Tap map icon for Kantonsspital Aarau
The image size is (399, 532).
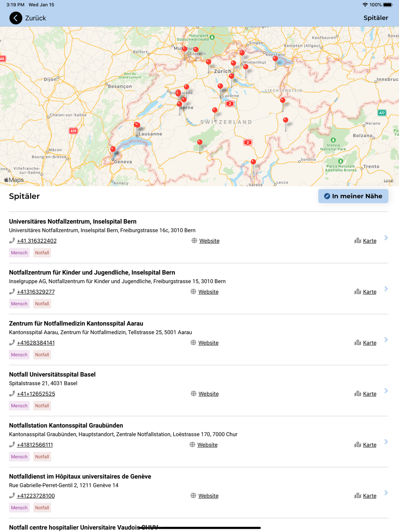click(x=358, y=343)
